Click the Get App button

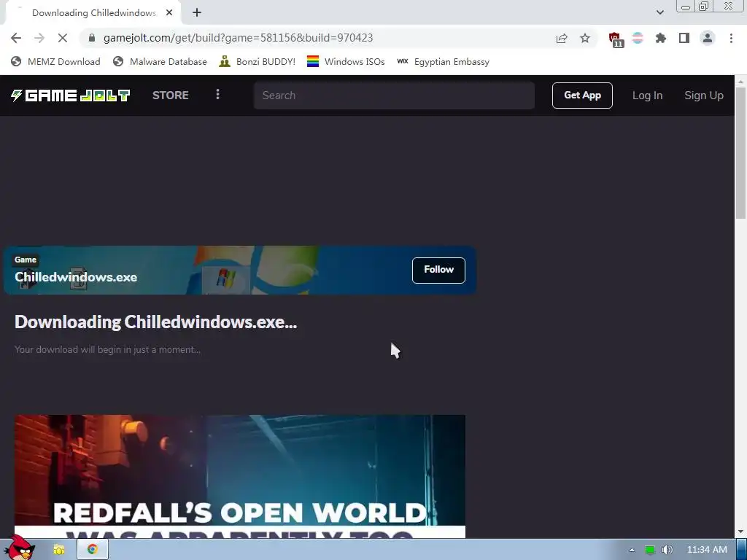pyautogui.click(x=582, y=96)
